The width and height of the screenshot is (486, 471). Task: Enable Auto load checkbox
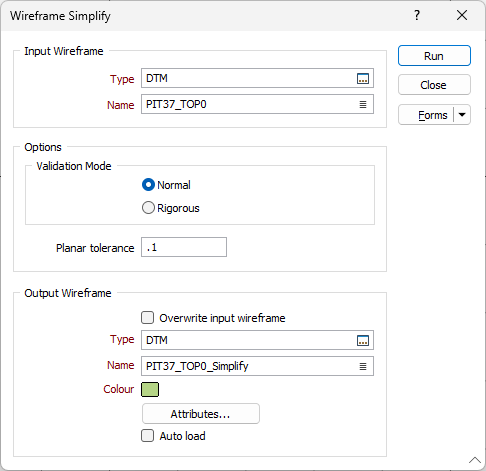[x=147, y=436]
